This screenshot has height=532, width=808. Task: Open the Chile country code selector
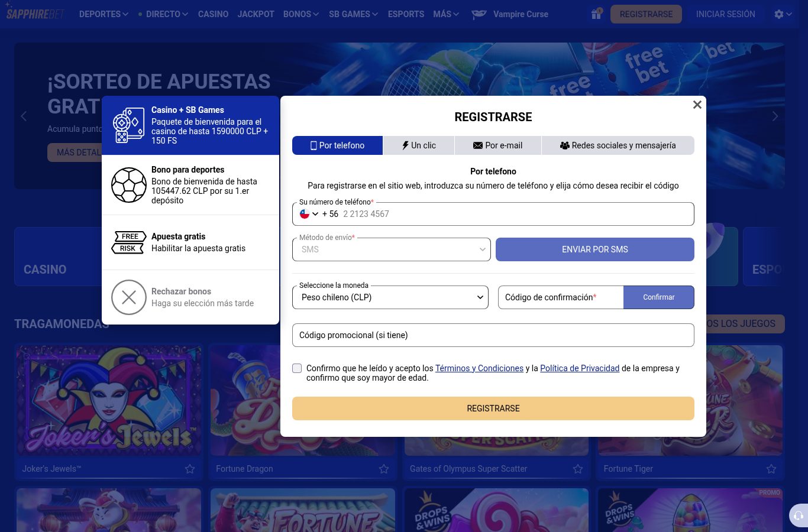point(309,214)
